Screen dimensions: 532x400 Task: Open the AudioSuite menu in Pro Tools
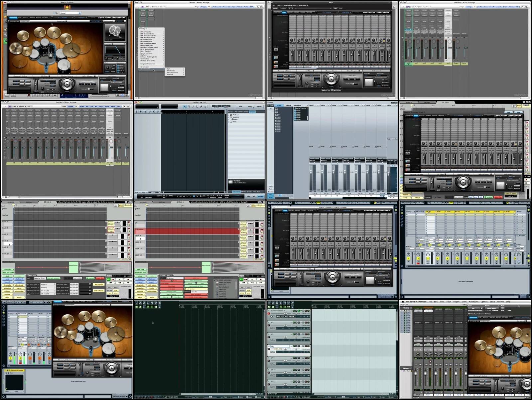[473, 302]
